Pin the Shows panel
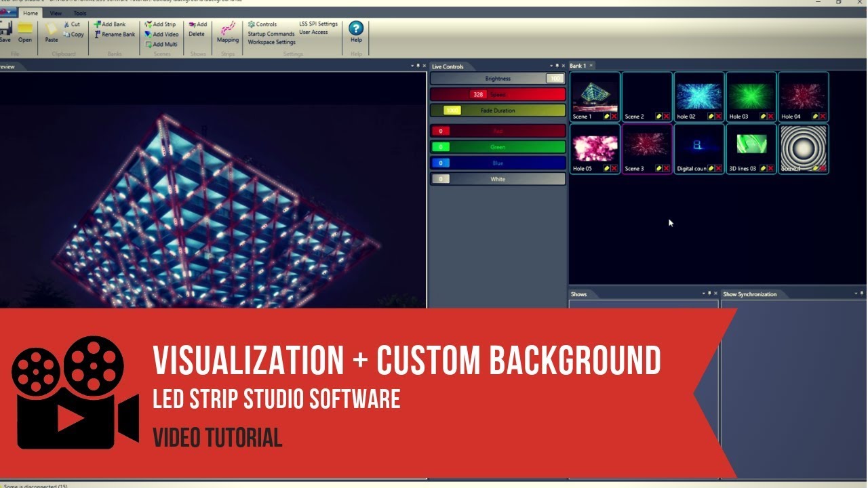868x488 pixels. tap(709, 293)
